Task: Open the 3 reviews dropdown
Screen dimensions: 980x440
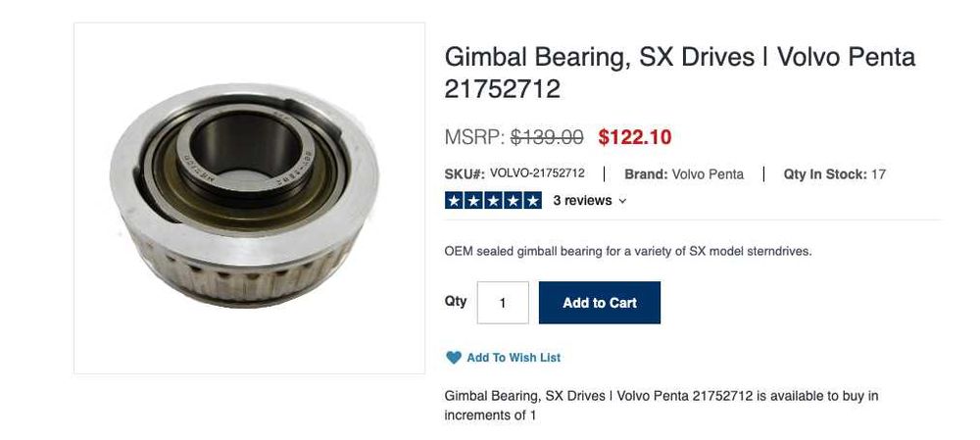Action: (589, 201)
